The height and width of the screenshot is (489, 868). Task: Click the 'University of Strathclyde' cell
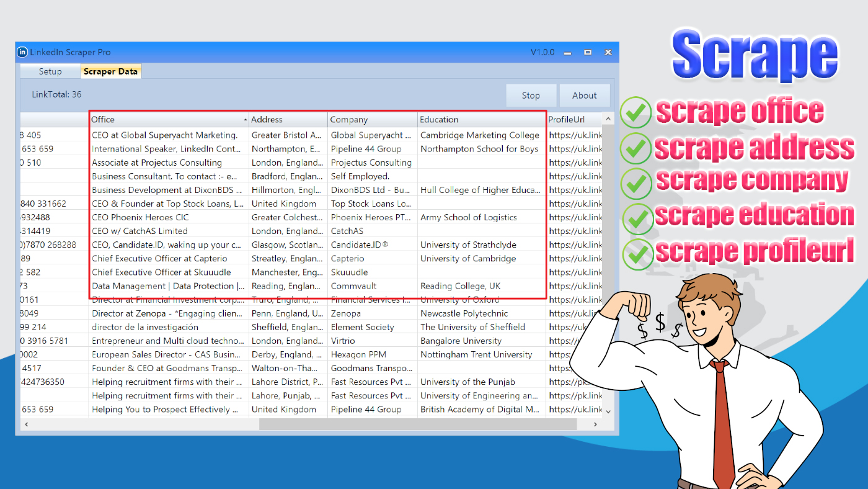tap(482, 244)
